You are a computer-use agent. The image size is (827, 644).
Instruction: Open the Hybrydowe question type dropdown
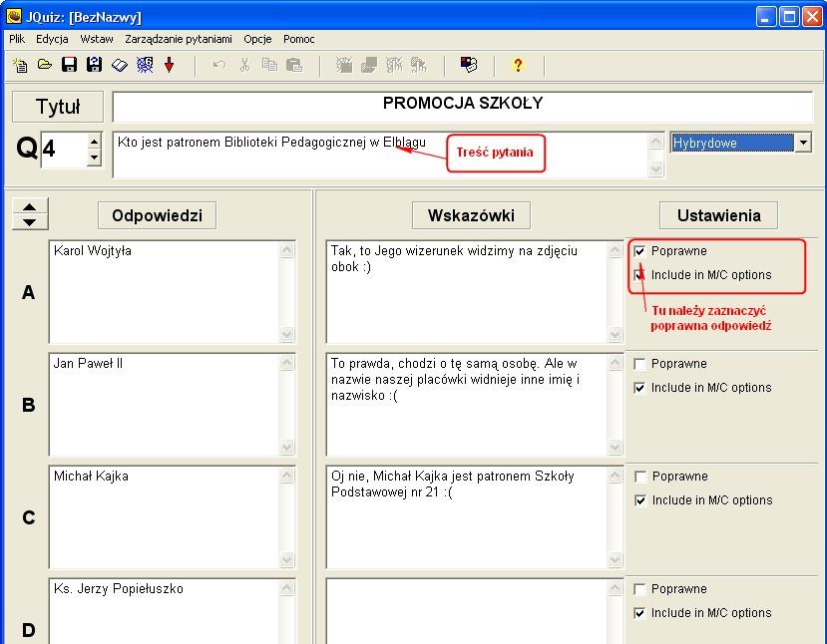tap(803, 143)
